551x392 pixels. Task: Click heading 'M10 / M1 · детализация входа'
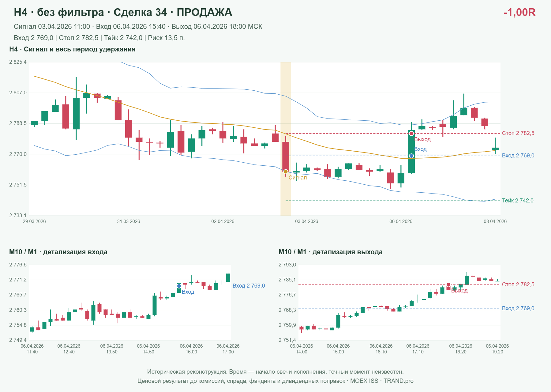click(x=58, y=252)
